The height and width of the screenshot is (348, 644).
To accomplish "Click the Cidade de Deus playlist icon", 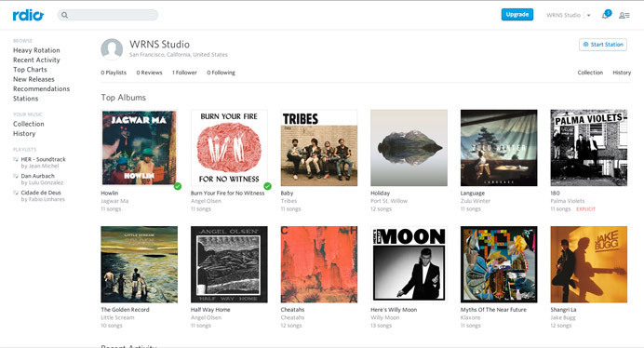I will (16, 193).
